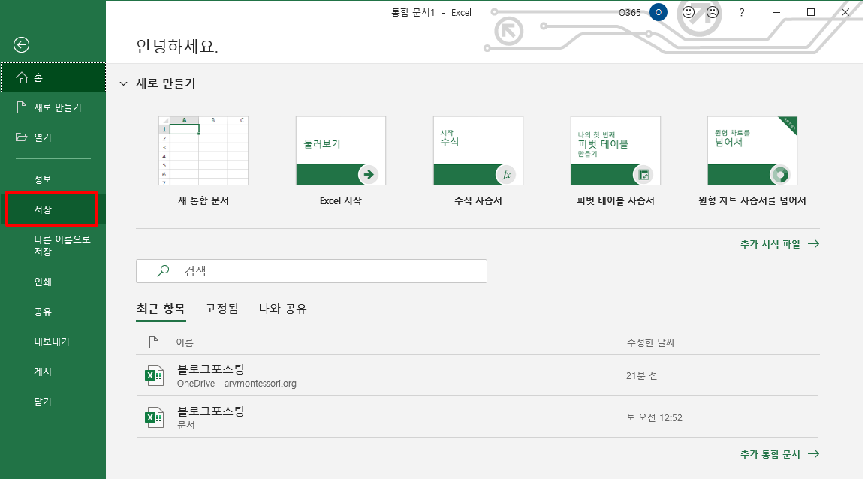
Task: Open help question mark icon
Action: (x=742, y=12)
